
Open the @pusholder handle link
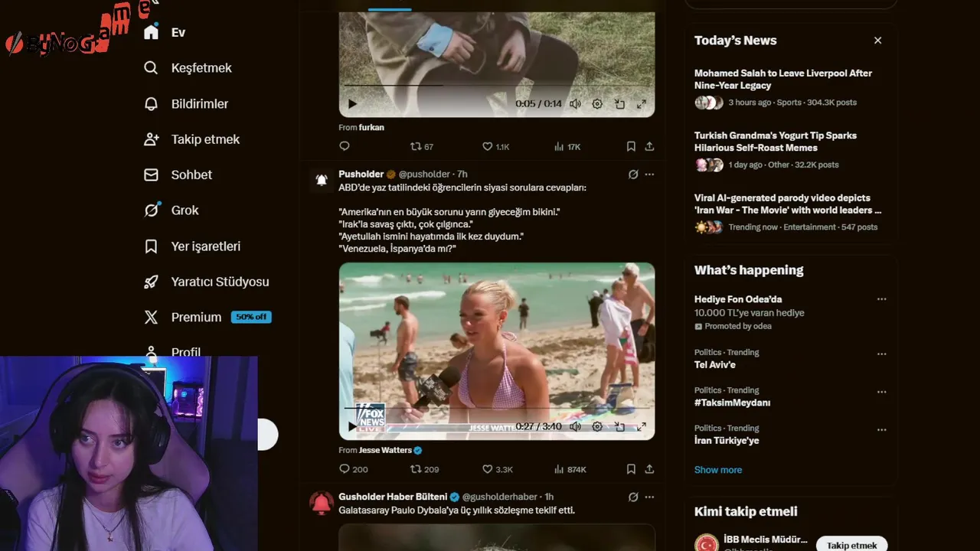(424, 174)
